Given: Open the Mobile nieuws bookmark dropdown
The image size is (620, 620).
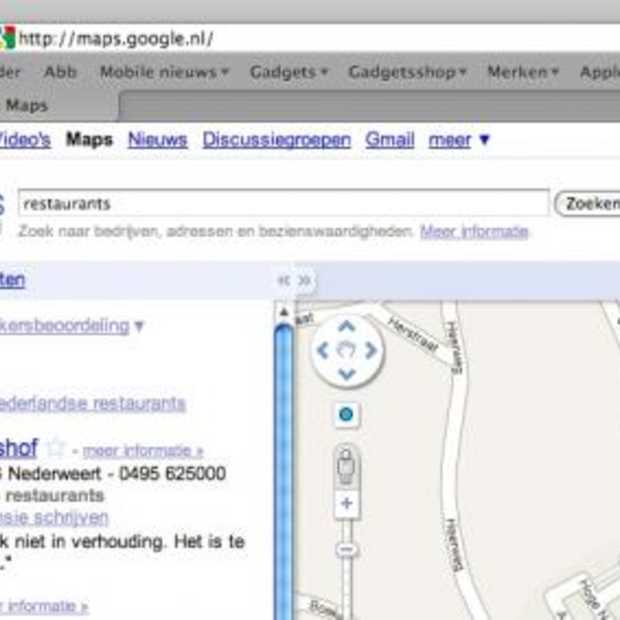Looking at the screenshot, I should [x=164, y=72].
